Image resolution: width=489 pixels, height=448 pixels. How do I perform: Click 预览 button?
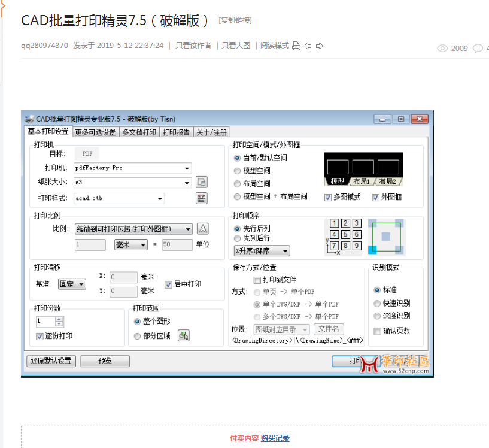tap(105, 361)
